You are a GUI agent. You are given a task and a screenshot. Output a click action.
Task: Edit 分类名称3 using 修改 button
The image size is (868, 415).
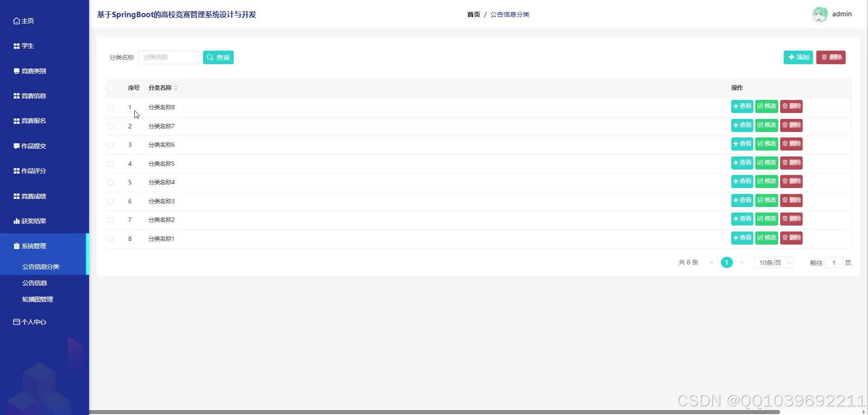tap(767, 200)
